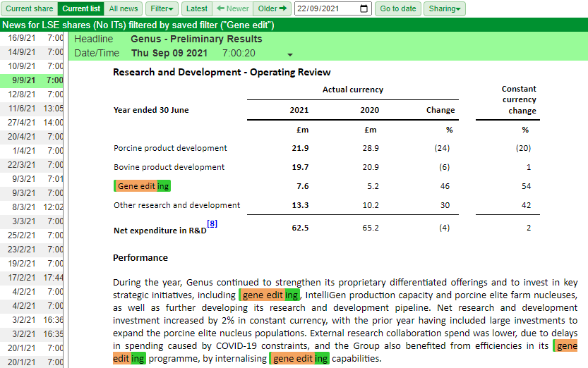Click Go to date button
This screenshot has width=588, height=368.
[398, 8]
